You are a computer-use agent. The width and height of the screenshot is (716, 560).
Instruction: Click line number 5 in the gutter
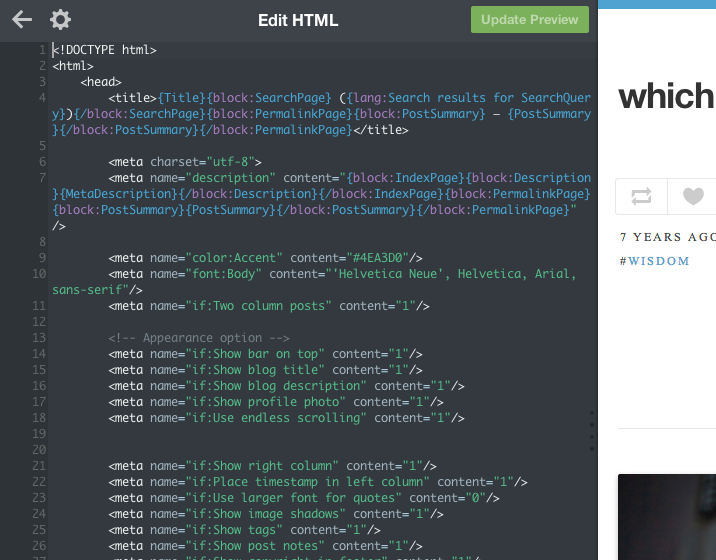tap(42, 146)
